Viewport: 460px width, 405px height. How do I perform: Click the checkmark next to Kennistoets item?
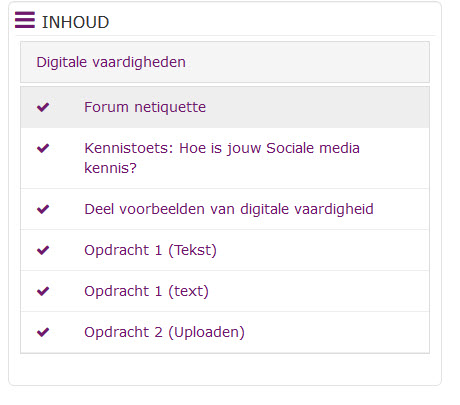[43, 148]
